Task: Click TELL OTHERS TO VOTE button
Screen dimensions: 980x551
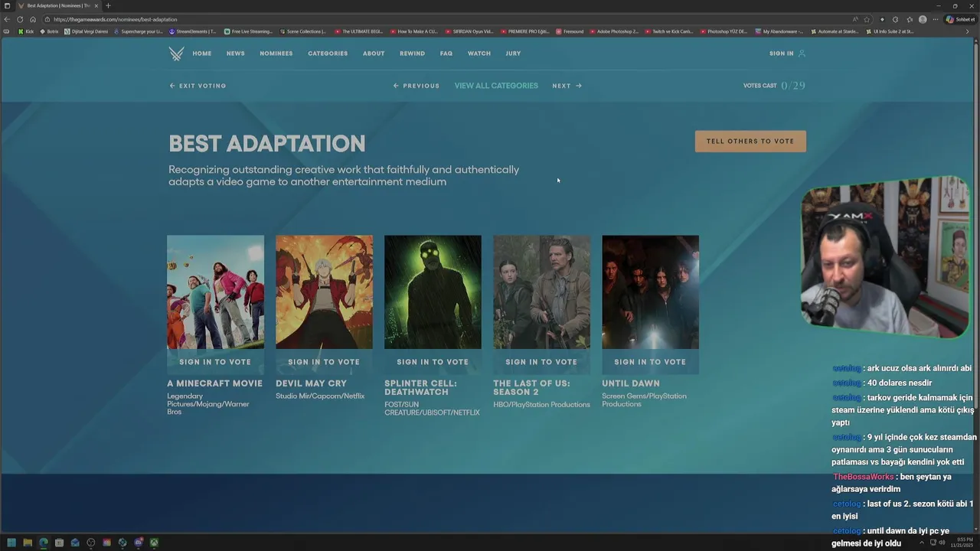Action: point(750,141)
